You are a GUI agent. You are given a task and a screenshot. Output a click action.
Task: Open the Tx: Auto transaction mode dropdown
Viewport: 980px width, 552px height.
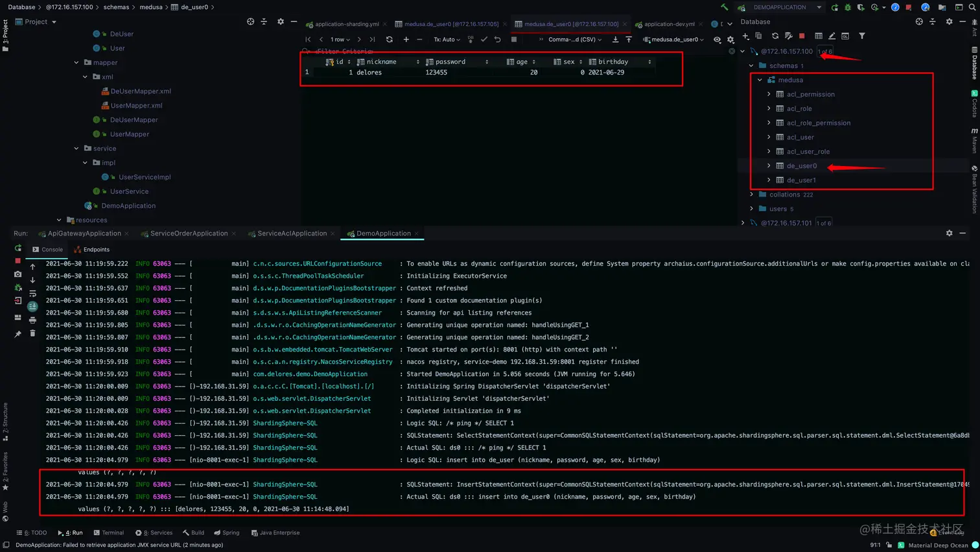point(447,40)
